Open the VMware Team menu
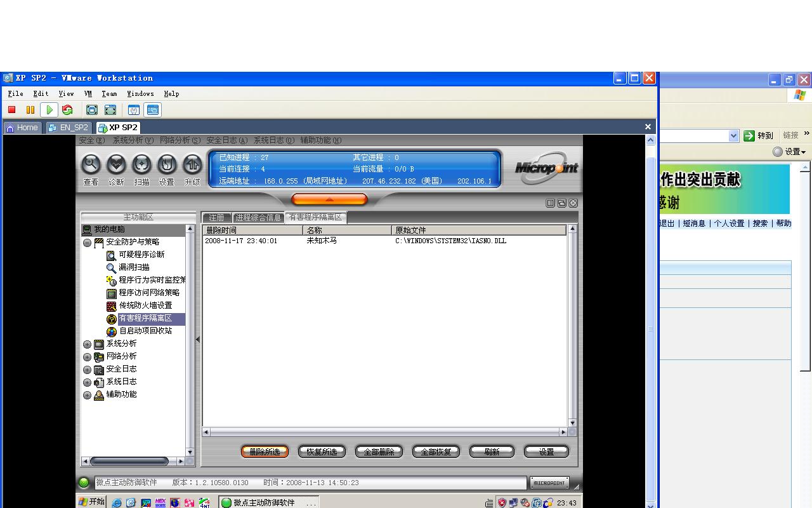The image size is (812, 508). coord(109,93)
